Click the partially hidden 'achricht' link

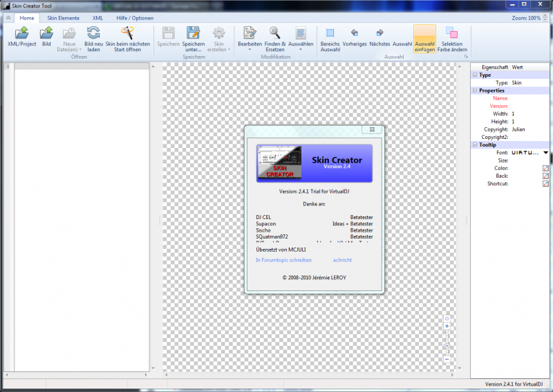(342, 260)
